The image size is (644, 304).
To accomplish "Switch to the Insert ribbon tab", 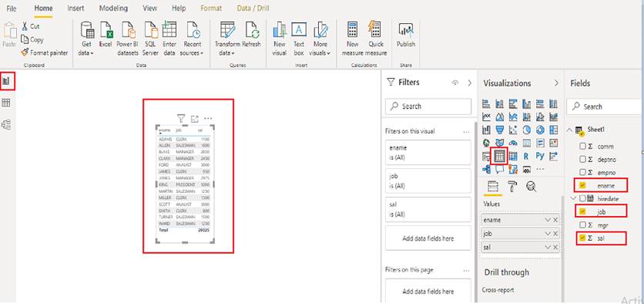I will coord(76,8).
